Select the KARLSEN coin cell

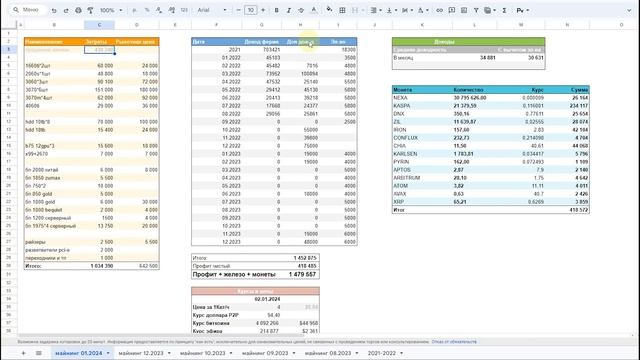(x=422, y=154)
